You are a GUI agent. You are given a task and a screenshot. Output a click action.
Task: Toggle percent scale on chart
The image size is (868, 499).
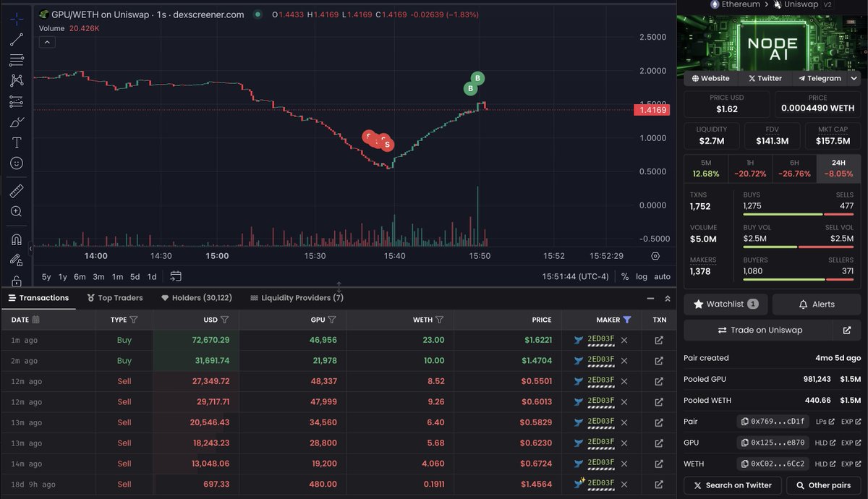point(625,276)
